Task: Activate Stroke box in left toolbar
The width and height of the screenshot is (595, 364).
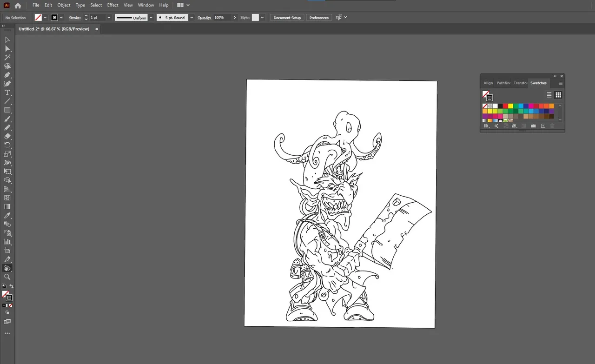Action: click(x=9, y=298)
